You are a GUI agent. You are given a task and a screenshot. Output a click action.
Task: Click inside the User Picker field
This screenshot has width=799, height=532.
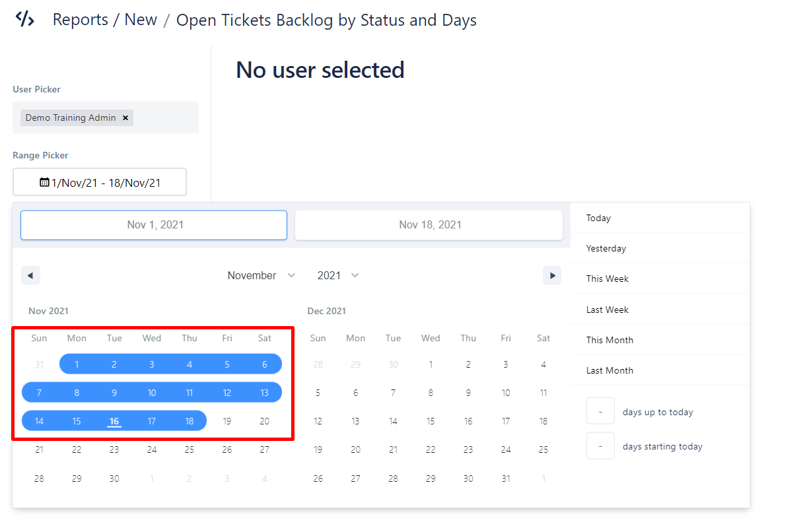tap(165, 117)
